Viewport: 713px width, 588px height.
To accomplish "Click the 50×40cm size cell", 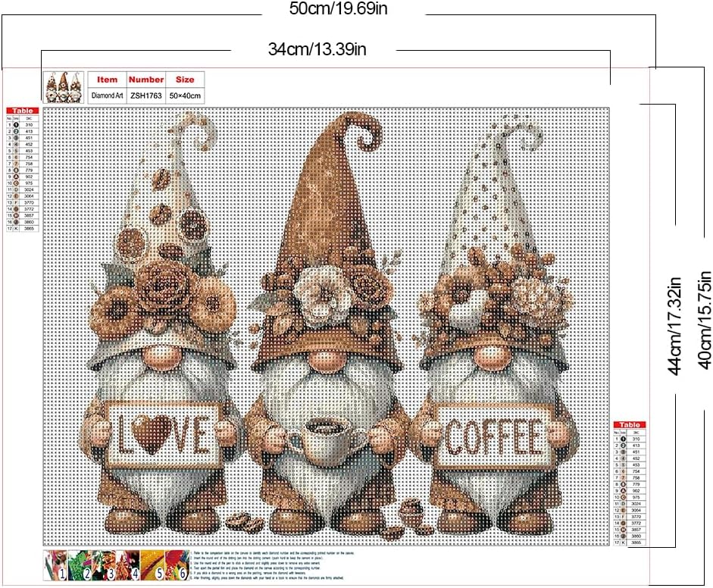I will pyautogui.click(x=185, y=95).
